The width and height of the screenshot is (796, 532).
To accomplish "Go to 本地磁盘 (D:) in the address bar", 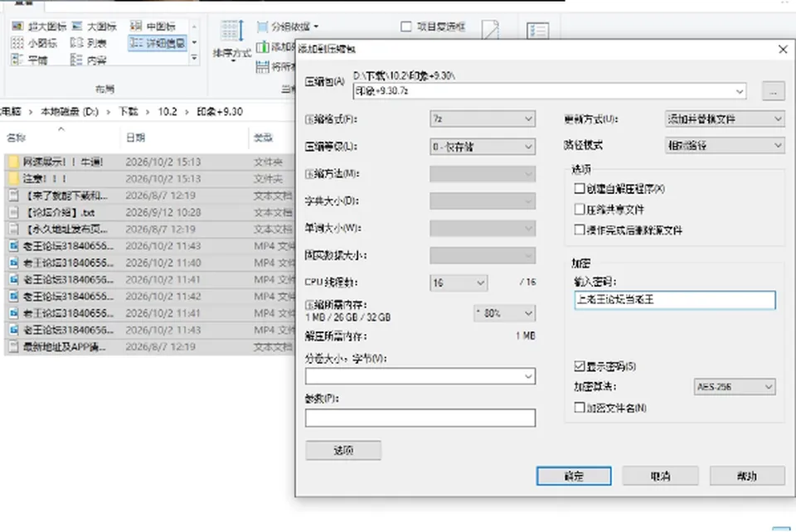I will (x=70, y=112).
